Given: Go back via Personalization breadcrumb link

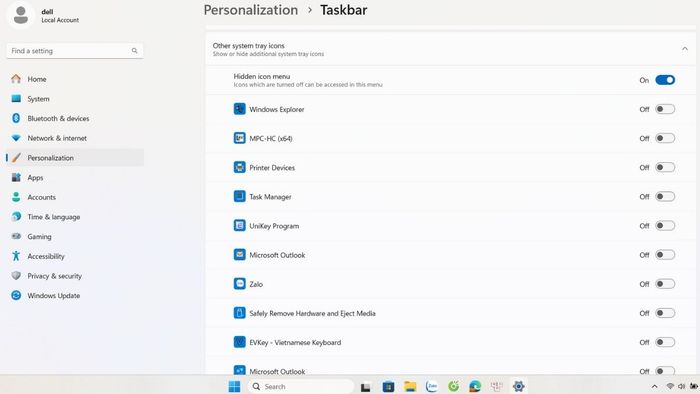Looking at the screenshot, I should point(250,10).
